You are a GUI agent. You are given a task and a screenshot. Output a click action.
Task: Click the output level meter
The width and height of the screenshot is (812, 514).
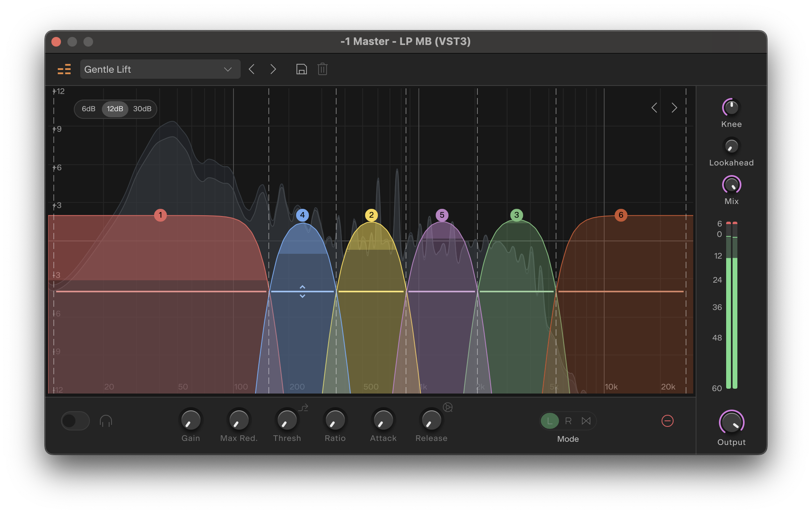(x=732, y=305)
